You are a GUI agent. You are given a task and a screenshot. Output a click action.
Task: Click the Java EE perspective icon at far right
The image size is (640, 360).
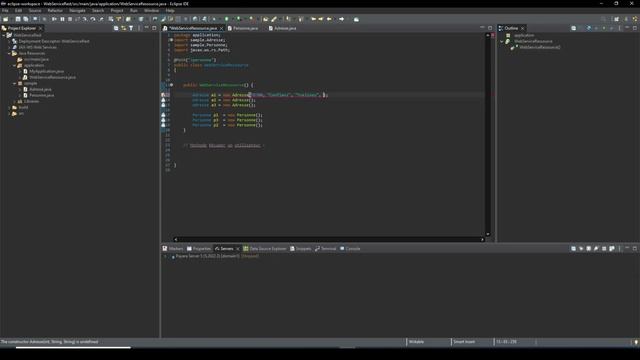(635, 19)
